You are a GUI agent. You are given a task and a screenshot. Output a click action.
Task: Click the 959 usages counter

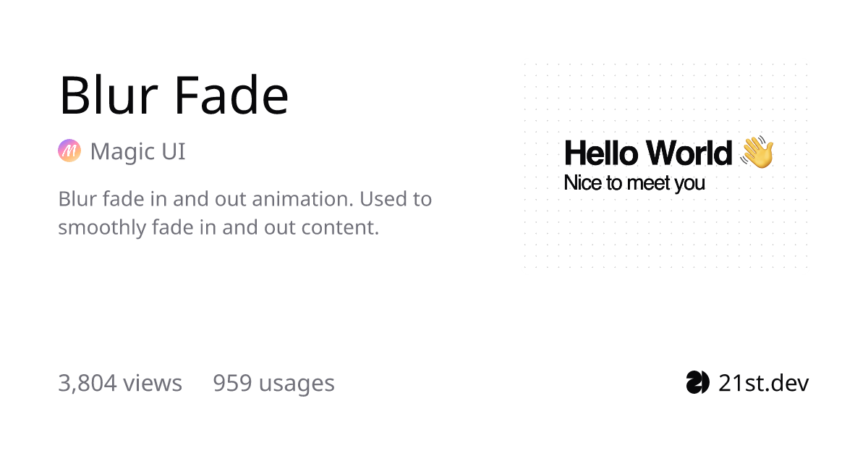point(273,383)
